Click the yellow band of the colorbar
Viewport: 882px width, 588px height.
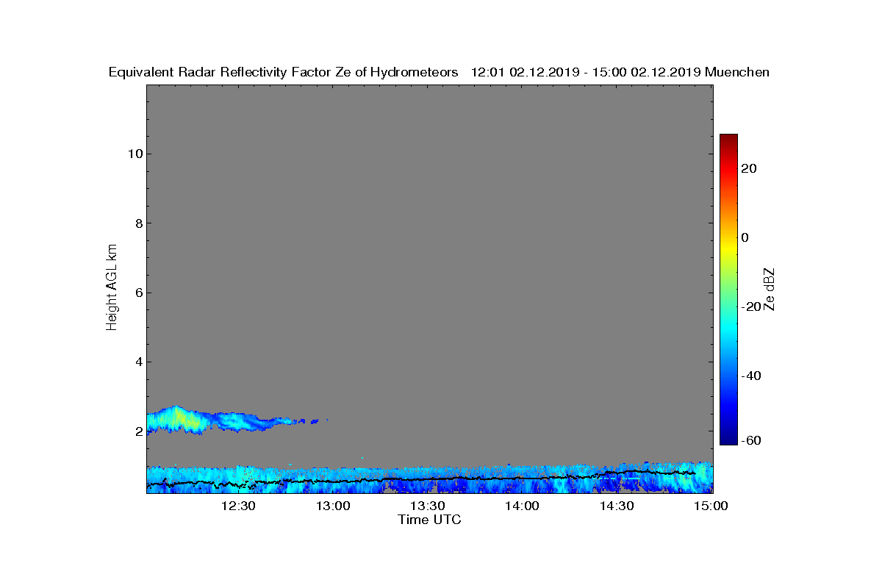coord(728,248)
